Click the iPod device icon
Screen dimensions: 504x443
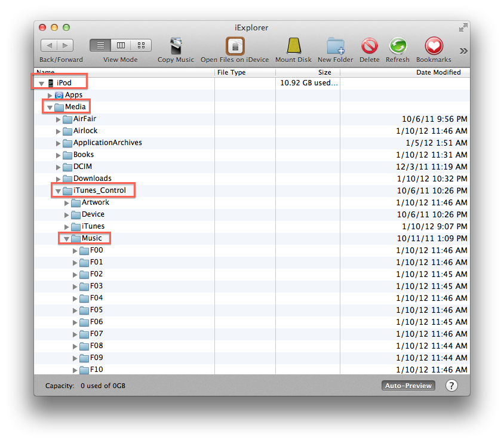[x=51, y=83]
